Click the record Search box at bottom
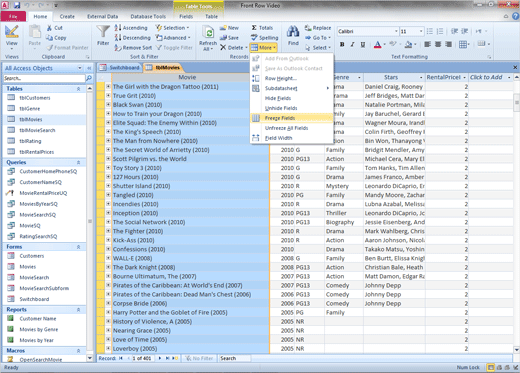Screen dimensions: 520x373 pyautogui.click(x=235, y=358)
